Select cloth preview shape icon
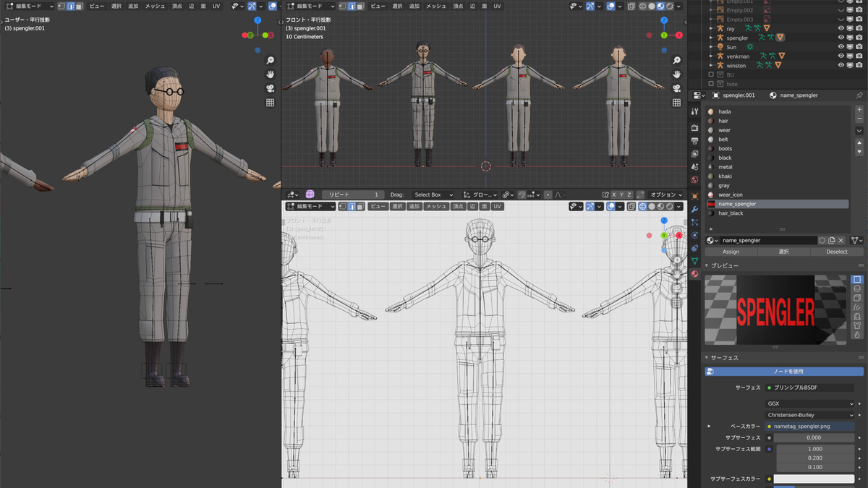Viewport: 868px width, 488px height. click(857, 325)
